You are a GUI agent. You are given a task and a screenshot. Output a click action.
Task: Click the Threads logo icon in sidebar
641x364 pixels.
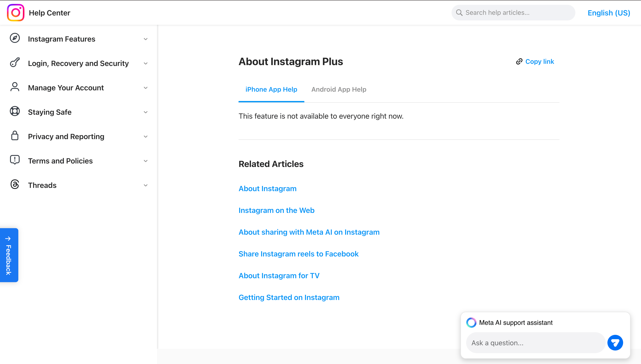[15, 184]
